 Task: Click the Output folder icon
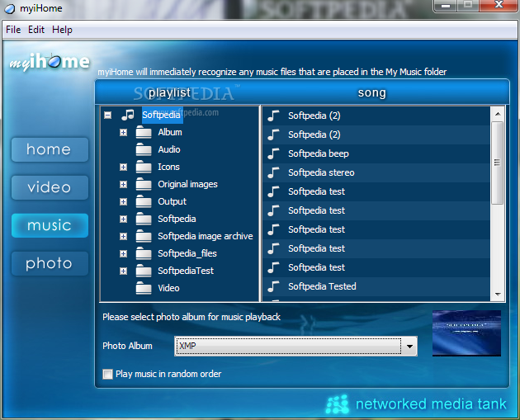tap(144, 201)
